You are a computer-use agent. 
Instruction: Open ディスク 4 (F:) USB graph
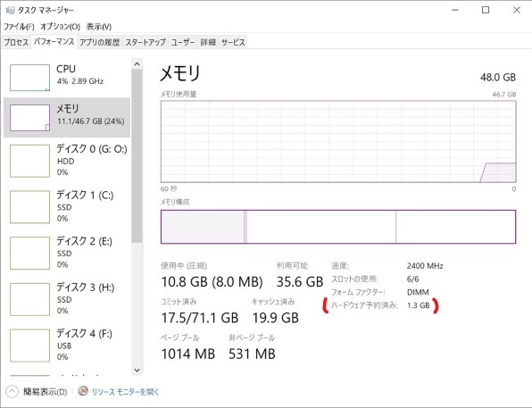tap(67, 346)
